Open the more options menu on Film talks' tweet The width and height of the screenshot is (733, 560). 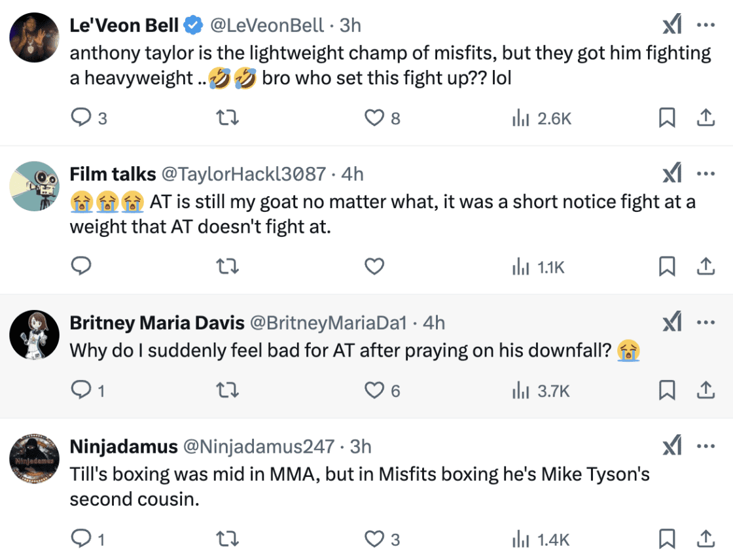[706, 173]
